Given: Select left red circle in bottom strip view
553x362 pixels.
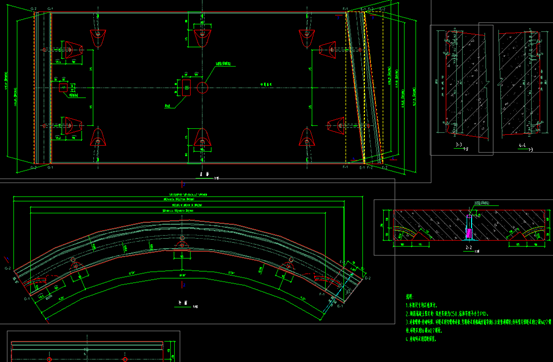Looking at the screenshot, I should (x=49, y=360).
